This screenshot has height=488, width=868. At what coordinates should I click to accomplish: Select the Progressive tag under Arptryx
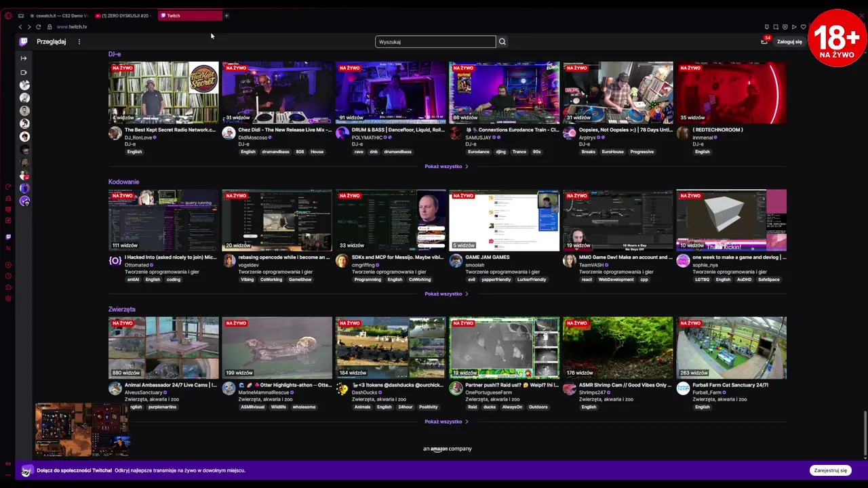point(642,152)
